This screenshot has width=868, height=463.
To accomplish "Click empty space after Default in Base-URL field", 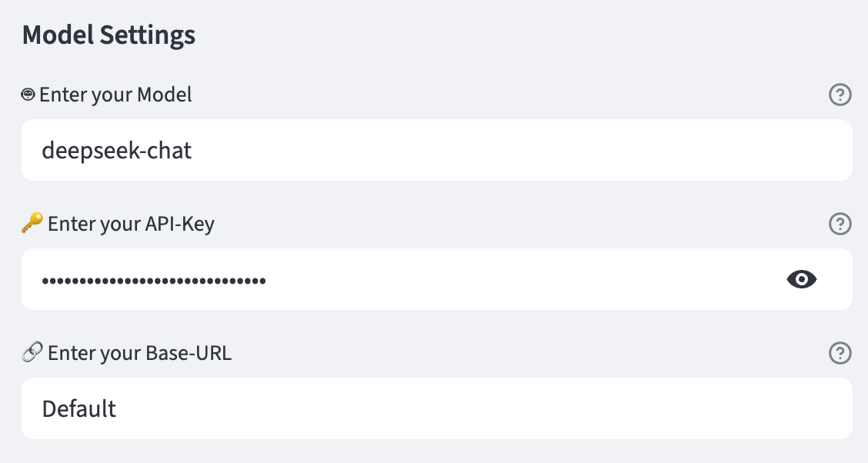I will (x=482, y=408).
